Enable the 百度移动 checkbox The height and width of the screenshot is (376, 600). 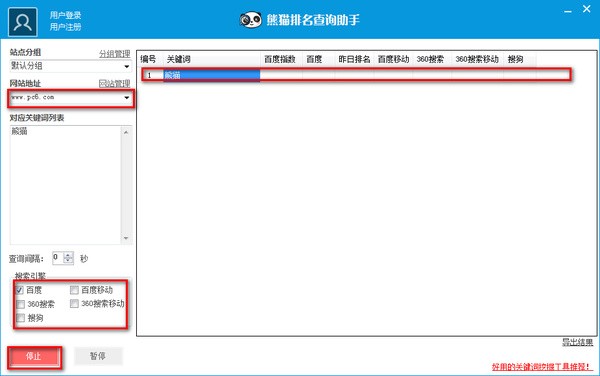click(74, 290)
